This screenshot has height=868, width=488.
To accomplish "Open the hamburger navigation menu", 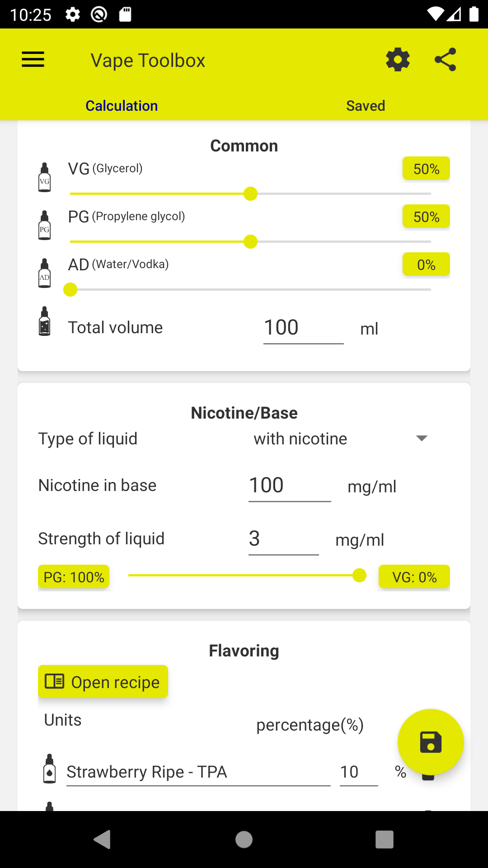I will tap(33, 60).
